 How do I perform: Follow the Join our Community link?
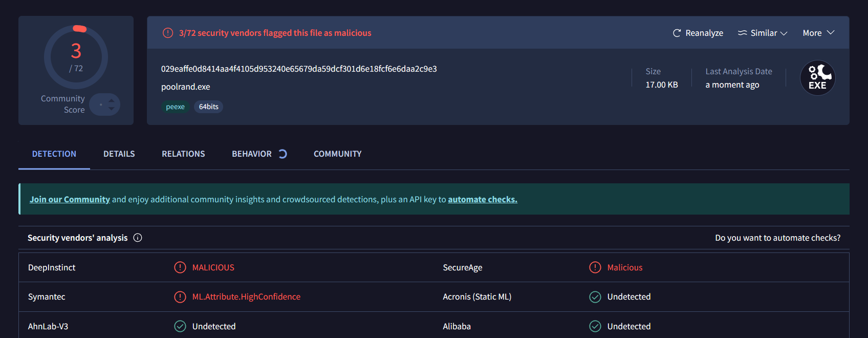pyautogui.click(x=70, y=199)
